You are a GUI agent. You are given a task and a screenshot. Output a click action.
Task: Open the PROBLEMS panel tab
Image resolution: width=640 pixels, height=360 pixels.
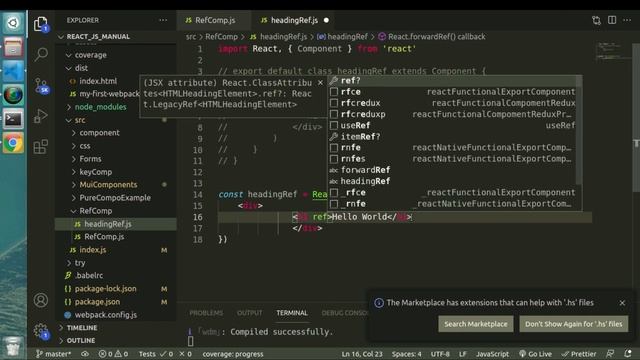(206, 313)
